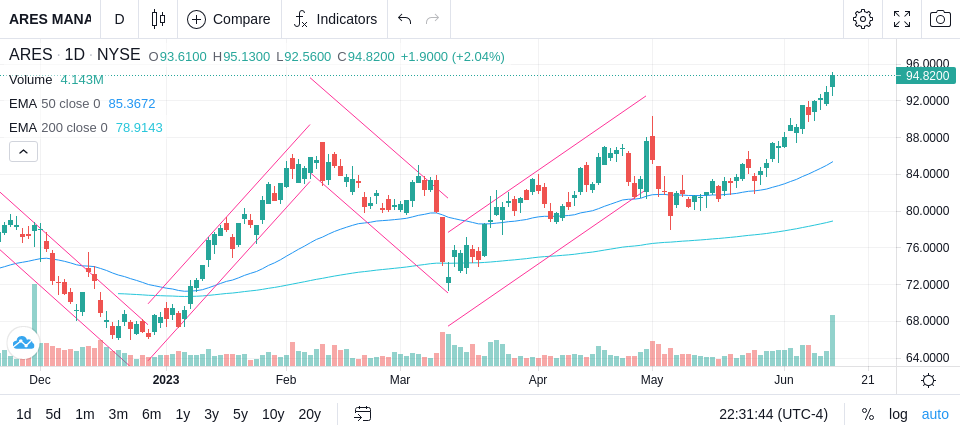
Task: Enter fullscreen mode
Action: pyautogui.click(x=902, y=19)
